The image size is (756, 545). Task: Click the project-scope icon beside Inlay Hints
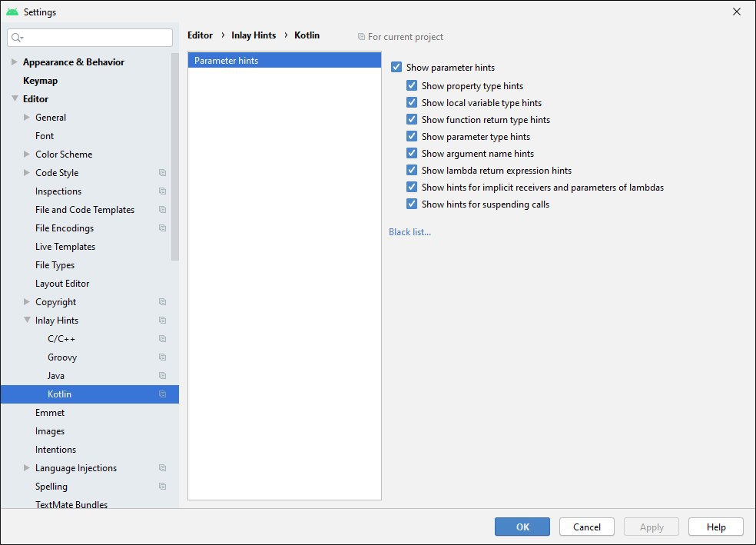[x=162, y=321]
